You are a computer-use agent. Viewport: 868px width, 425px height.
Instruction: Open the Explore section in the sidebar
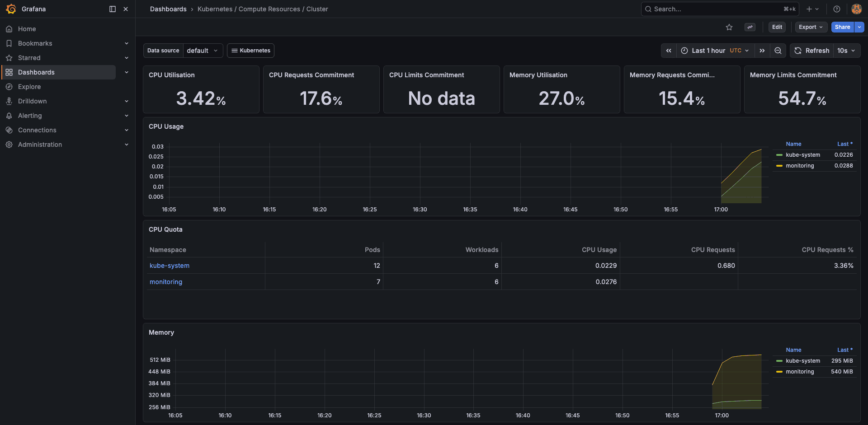30,86
